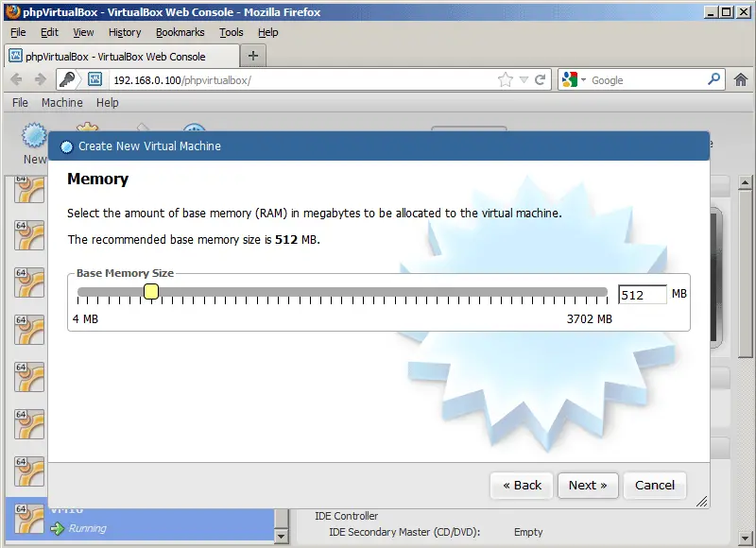The height and width of the screenshot is (548, 756).
Task: Select the phpVirtualBox browser tab
Action: pyautogui.click(x=122, y=57)
